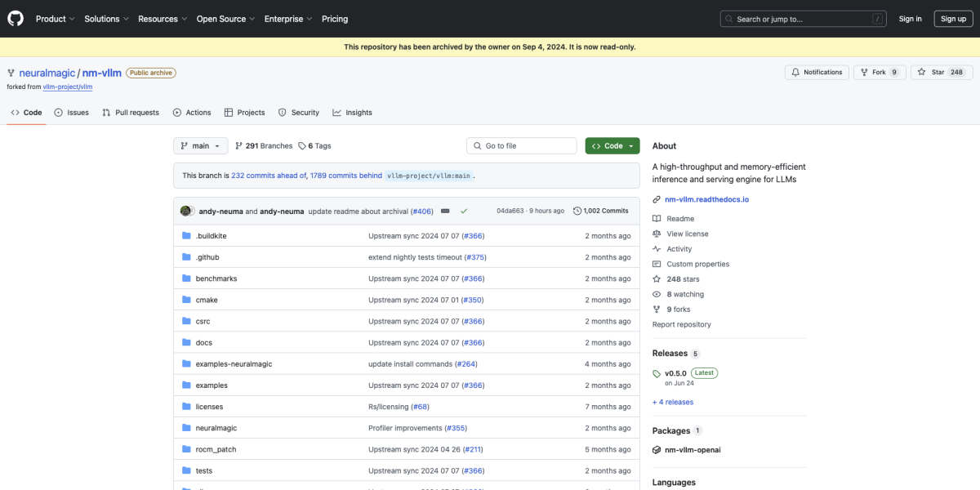The height and width of the screenshot is (490, 980).
Task: Toggle Notifications bell button
Action: click(x=817, y=73)
